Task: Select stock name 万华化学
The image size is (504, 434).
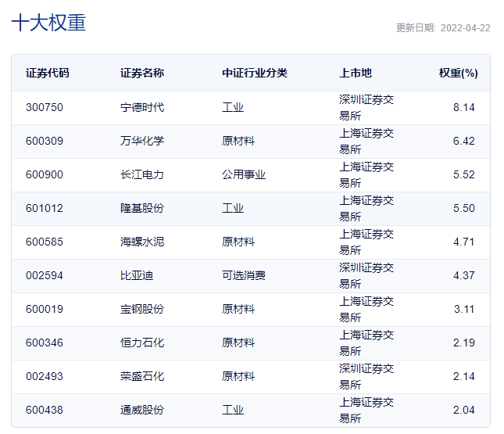Action: 142,141
